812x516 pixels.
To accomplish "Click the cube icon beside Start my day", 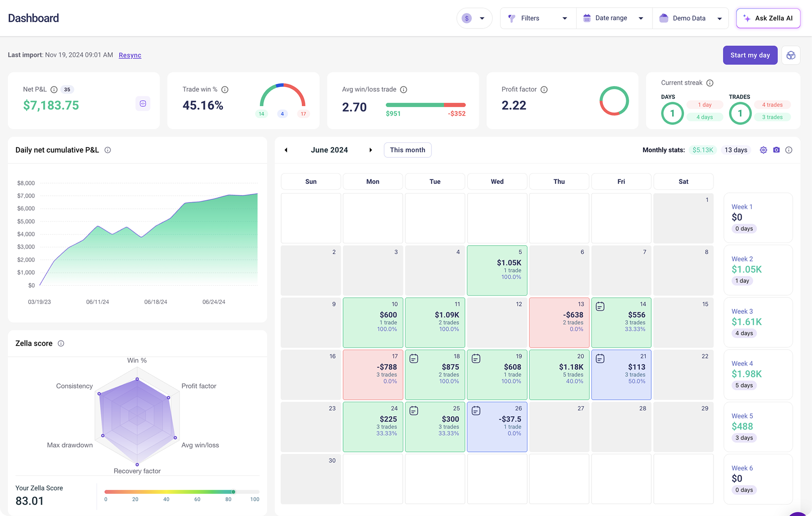I will pyautogui.click(x=791, y=55).
